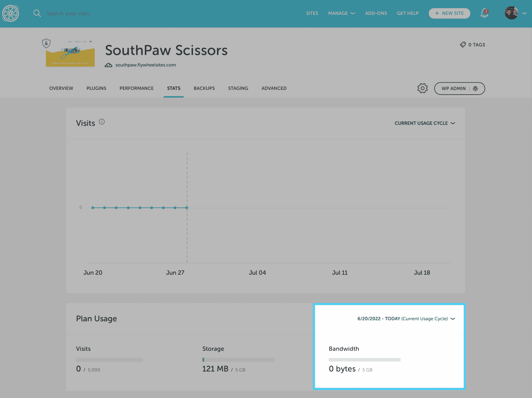Image resolution: width=532 pixels, height=398 pixels.
Task: Open site settings gear icon
Action: [422, 88]
